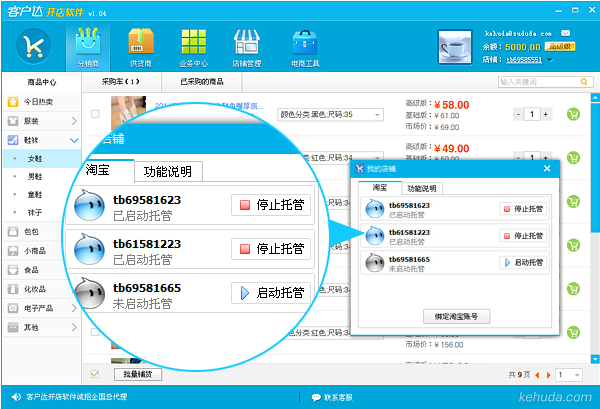Screen dimensions: 600x409
Task: Close the 我的店铺 dialog
Action: coord(547,168)
